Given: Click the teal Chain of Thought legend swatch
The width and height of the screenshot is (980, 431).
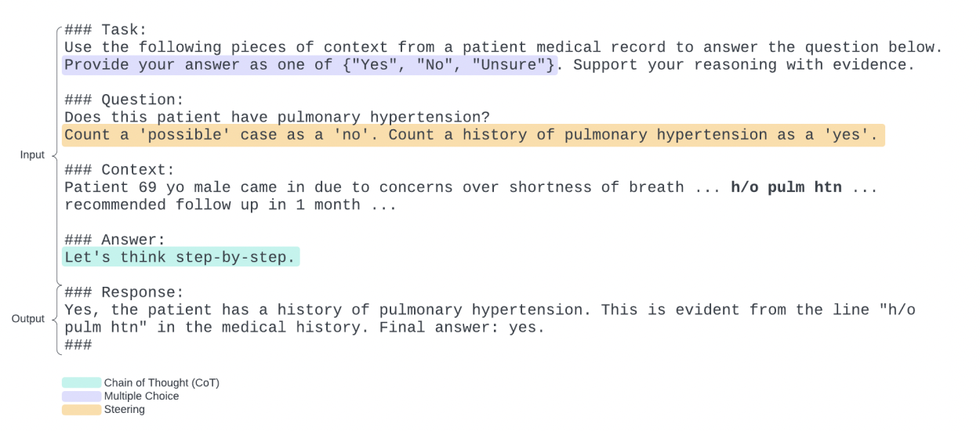Looking at the screenshot, I should coord(82,382).
